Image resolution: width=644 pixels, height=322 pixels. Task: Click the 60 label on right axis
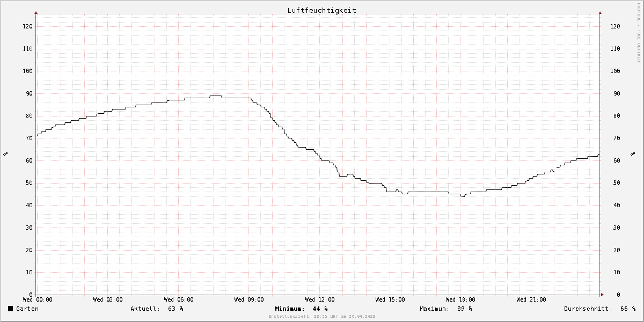pos(617,160)
